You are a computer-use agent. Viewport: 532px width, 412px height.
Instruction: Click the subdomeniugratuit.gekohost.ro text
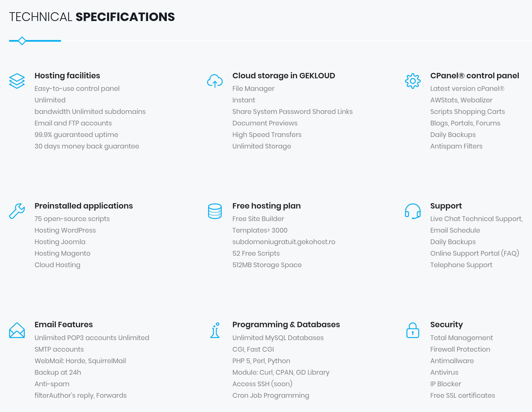coord(284,242)
